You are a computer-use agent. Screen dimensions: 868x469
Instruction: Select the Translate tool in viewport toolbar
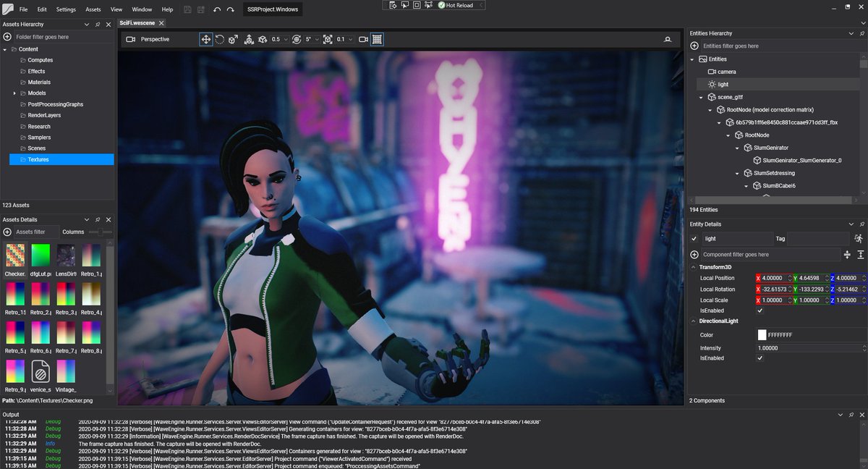coord(206,40)
